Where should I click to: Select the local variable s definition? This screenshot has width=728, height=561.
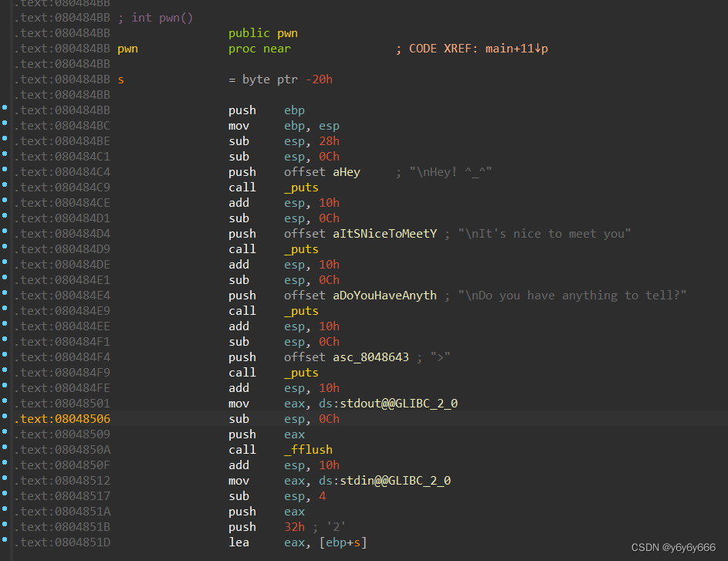[x=120, y=79]
